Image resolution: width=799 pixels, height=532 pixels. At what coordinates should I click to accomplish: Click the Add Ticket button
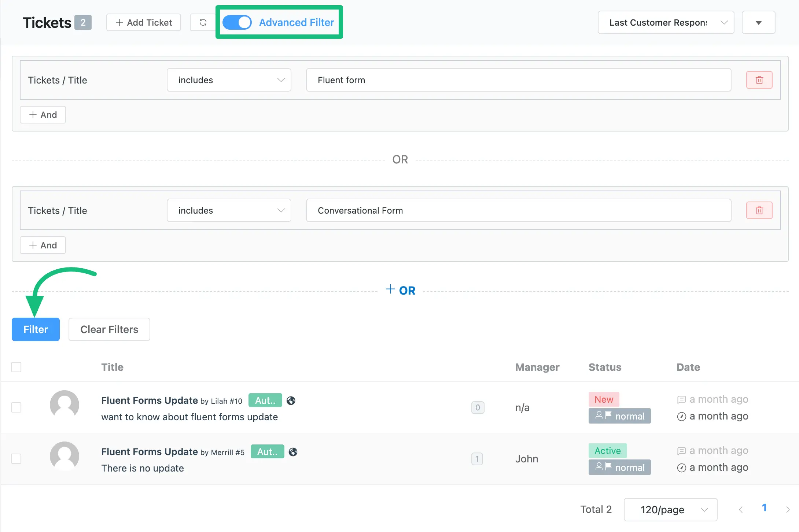144,22
